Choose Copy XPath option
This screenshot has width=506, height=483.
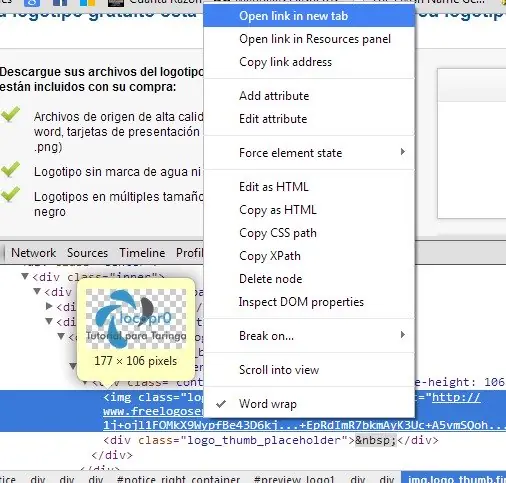tap(309, 256)
